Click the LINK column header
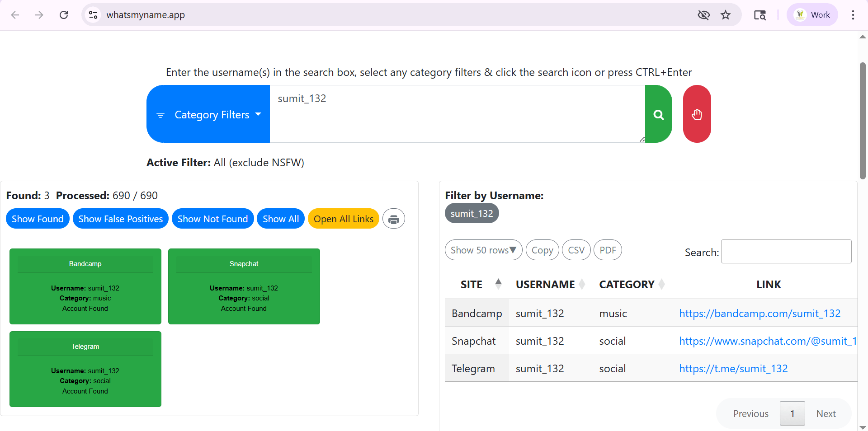This screenshot has width=868, height=431. pyautogui.click(x=769, y=285)
